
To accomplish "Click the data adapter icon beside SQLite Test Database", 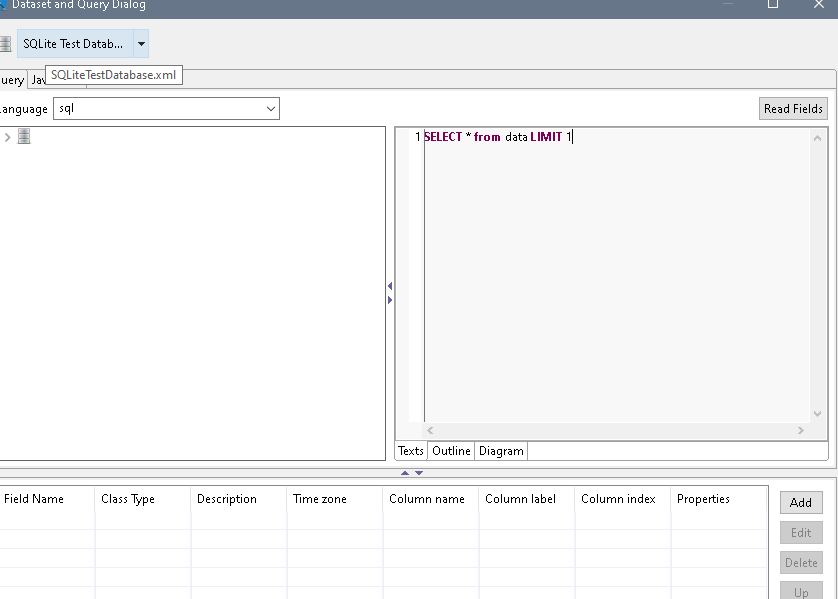I will tap(5, 44).
